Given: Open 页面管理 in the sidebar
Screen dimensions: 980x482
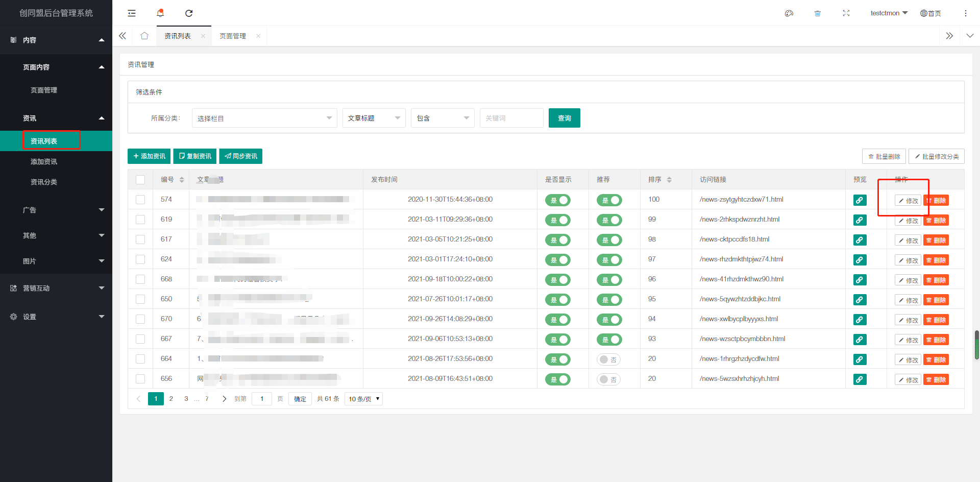Looking at the screenshot, I should click(44, 90).
